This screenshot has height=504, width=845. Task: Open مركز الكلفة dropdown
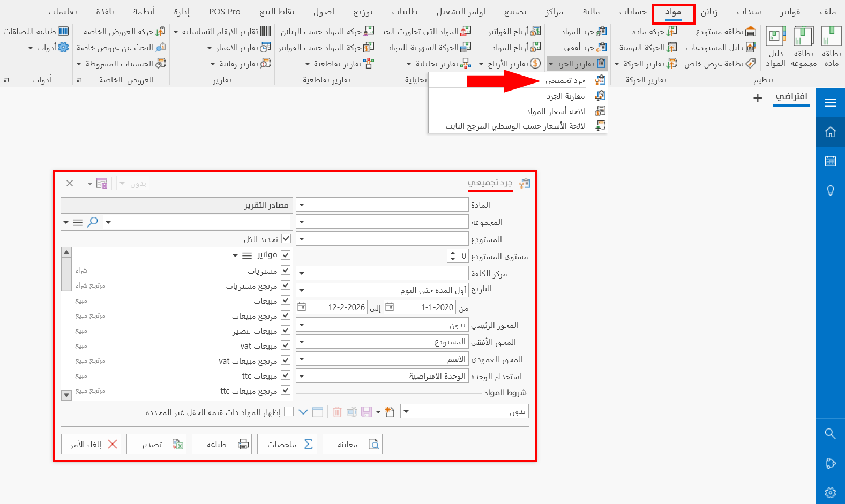pos(302,273)
